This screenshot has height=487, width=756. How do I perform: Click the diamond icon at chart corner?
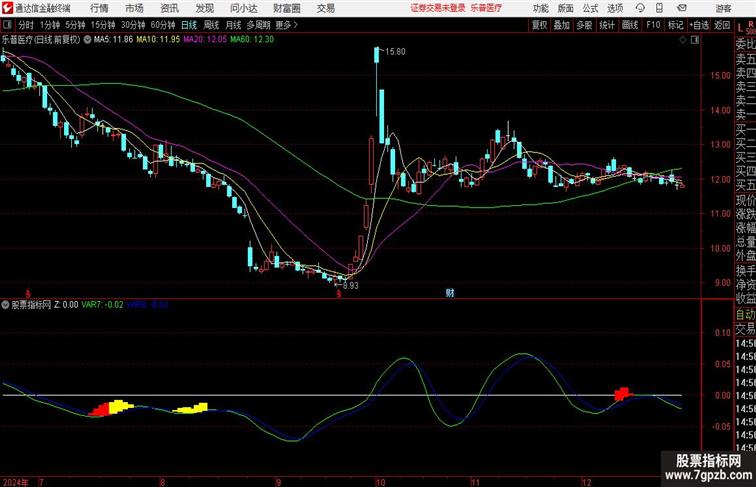tap(683, 40)
